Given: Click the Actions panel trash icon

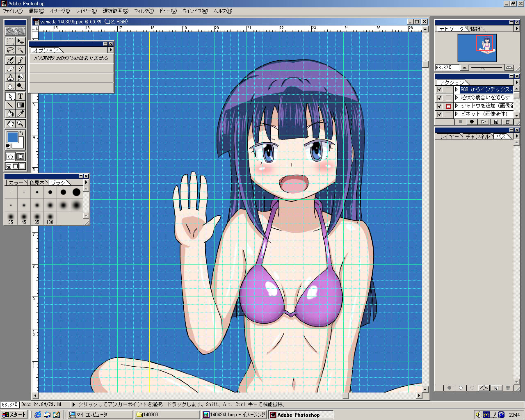Looking at the screenshot, I should [x=508, y=122].
